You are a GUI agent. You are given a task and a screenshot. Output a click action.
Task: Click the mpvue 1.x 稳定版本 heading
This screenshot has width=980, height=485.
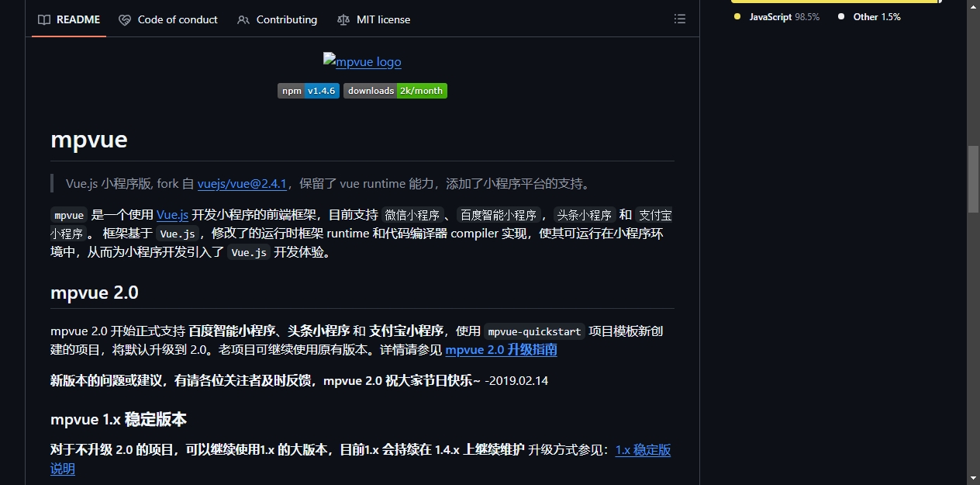[x=119, y=420]
